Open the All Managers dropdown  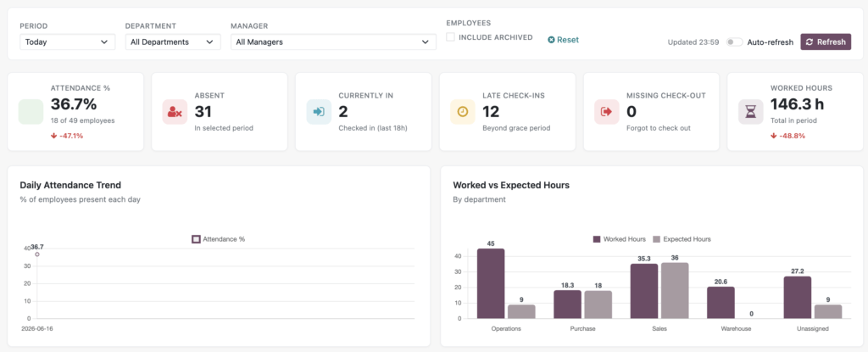pos(333,42)
